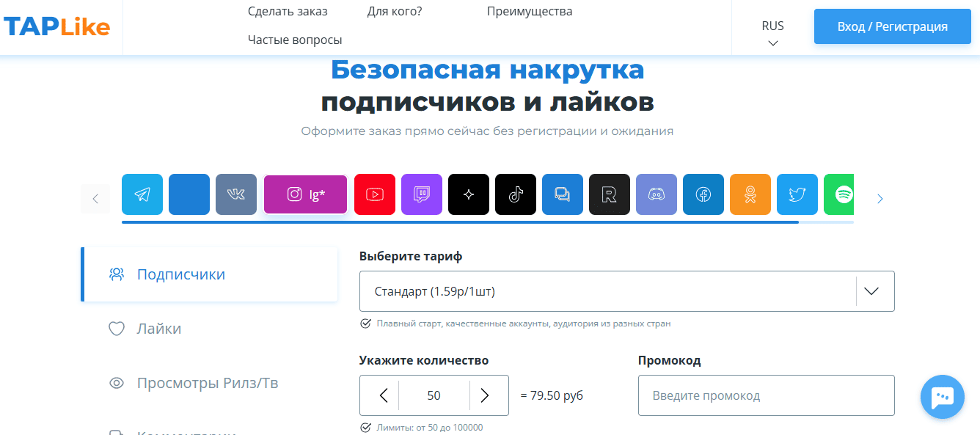Select the Discord network icon

[x=657, y=194]
